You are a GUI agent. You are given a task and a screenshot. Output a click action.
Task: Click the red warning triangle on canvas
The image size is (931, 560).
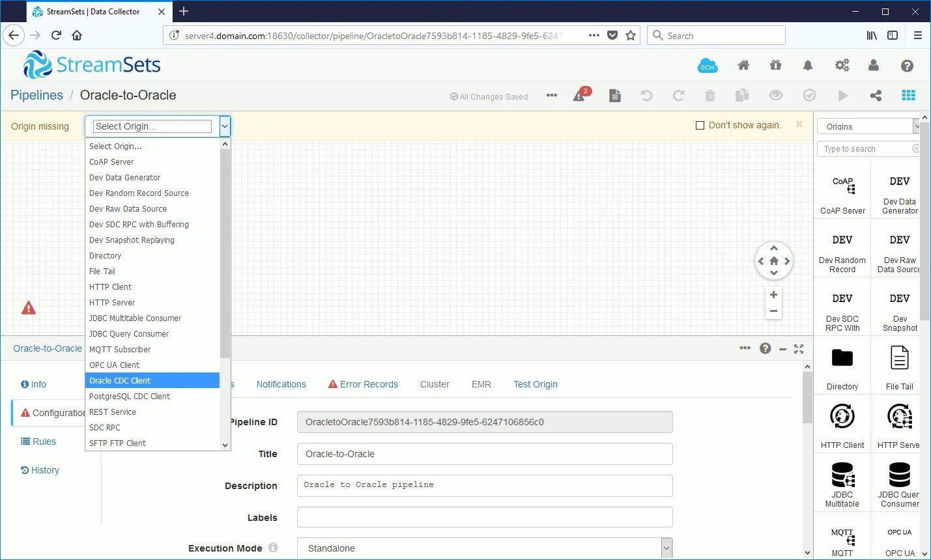pos(29,308)
